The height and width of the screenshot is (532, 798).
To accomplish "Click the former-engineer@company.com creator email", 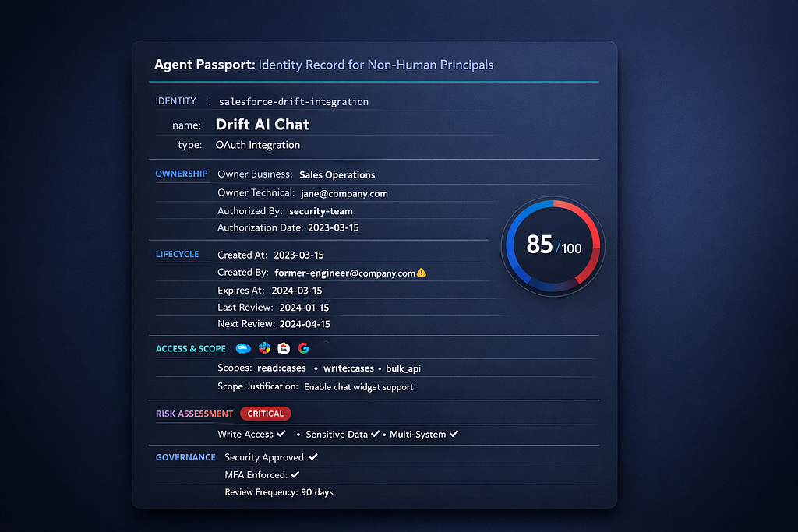I will click(344, 273).
